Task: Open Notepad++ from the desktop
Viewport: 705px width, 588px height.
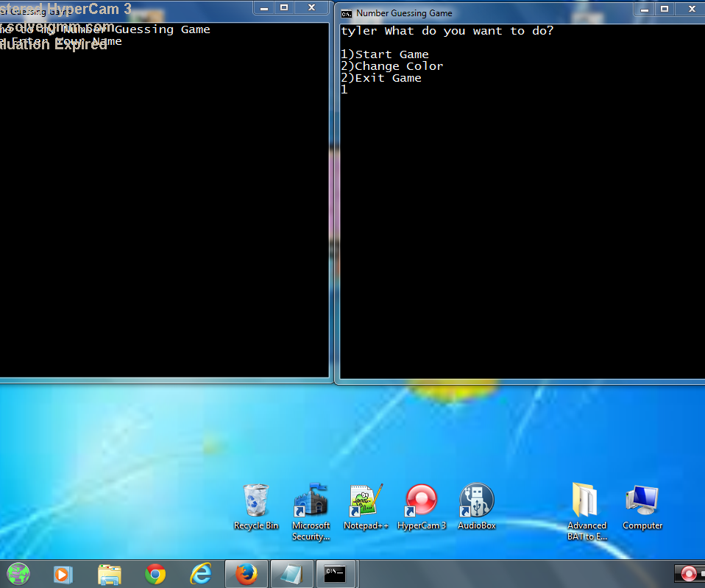Action: click(366, 500)
